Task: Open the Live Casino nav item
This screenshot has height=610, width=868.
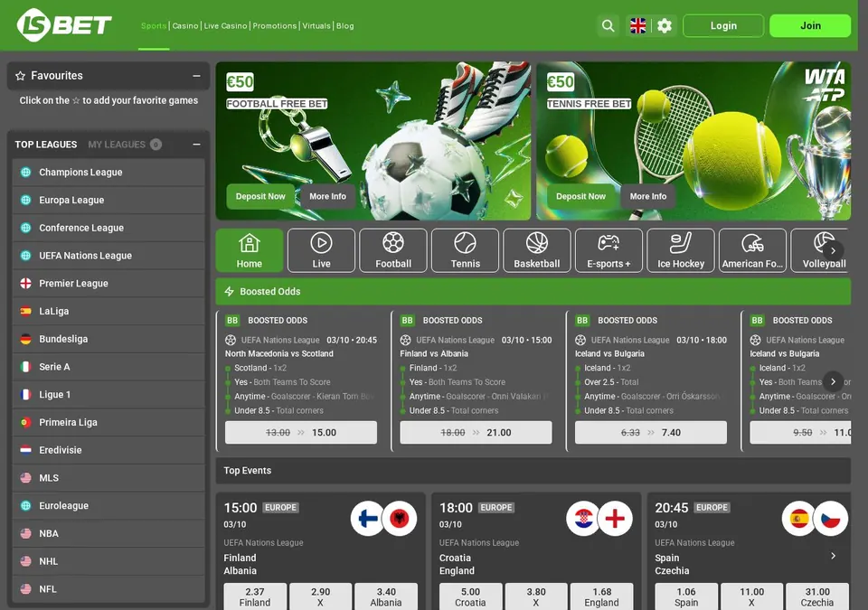Action: click(x=225, y=26)
